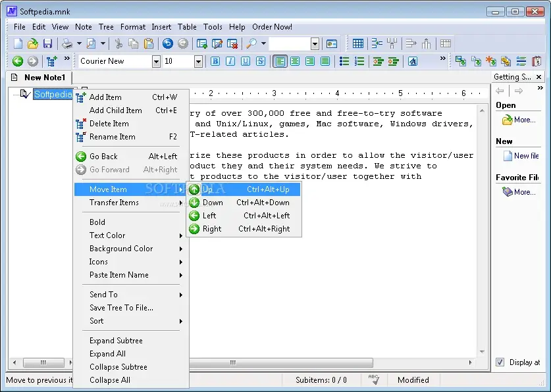
Task: Toggle Italic formatting button
Action: 230,61
